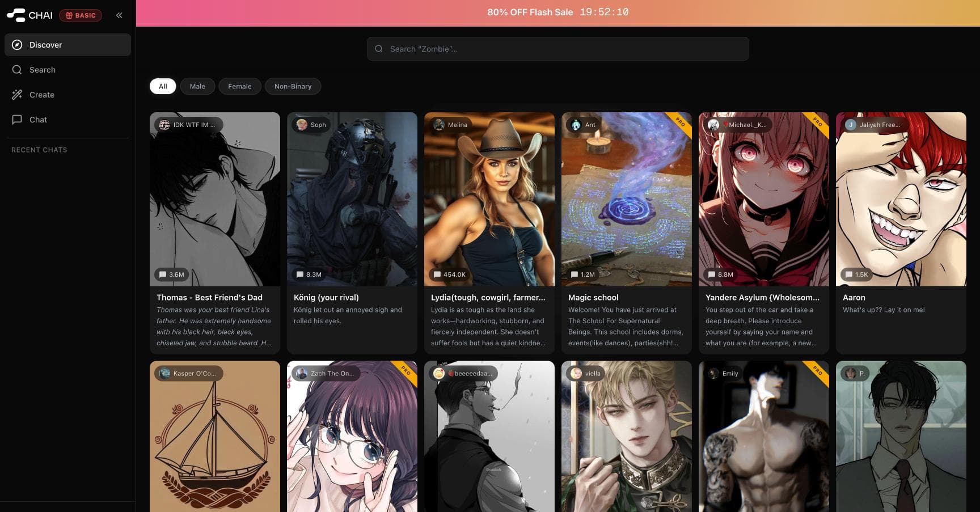Open creator Emily avatar chip
Screen dimensions: 980x512
724,373
